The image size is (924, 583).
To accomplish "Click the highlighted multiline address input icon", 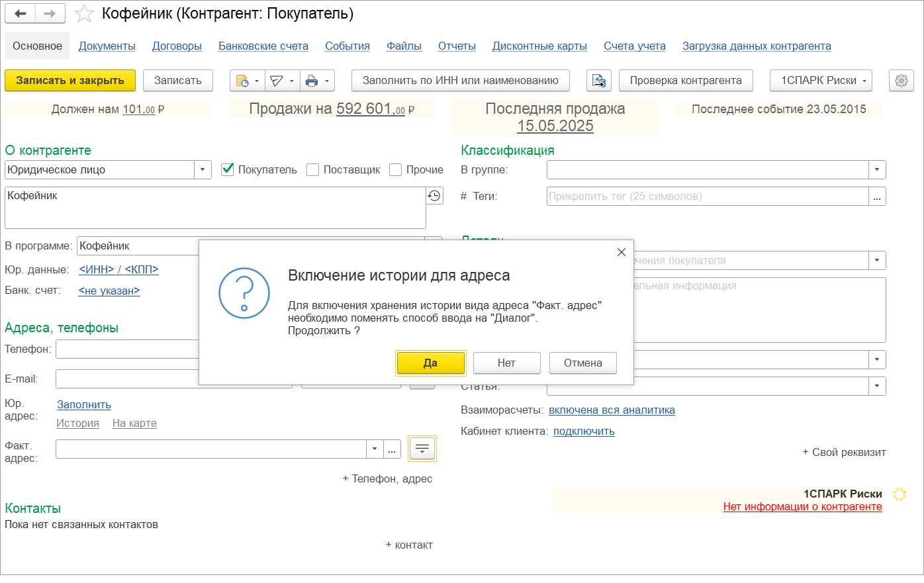I will tap(422, 448).
